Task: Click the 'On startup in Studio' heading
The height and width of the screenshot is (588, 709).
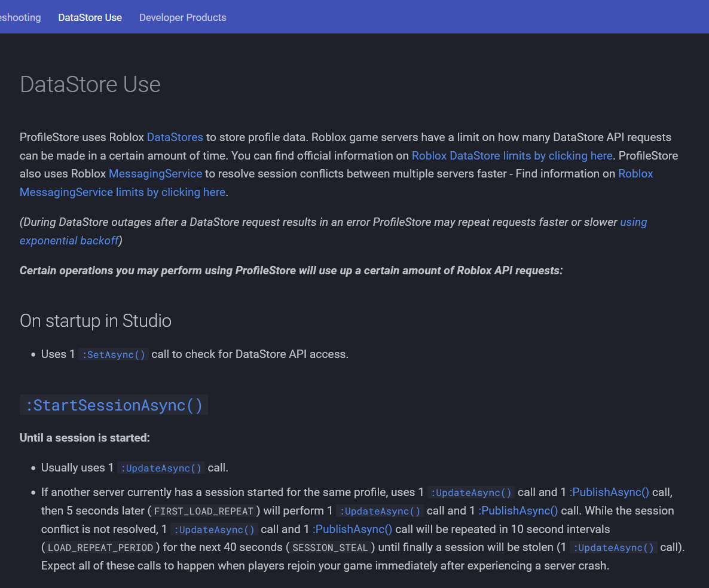Action: [96, 321]
